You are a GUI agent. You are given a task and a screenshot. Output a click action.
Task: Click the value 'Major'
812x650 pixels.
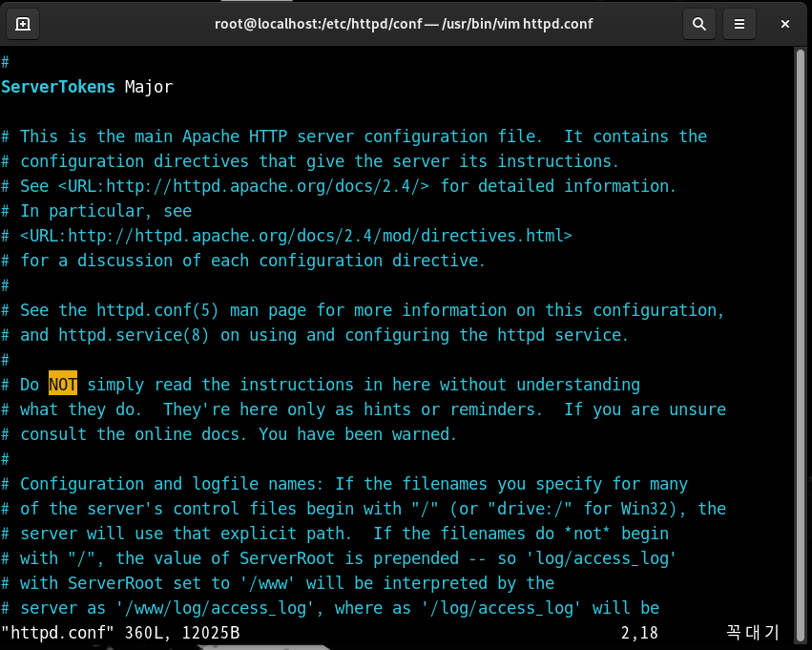(x=149, y=87)
